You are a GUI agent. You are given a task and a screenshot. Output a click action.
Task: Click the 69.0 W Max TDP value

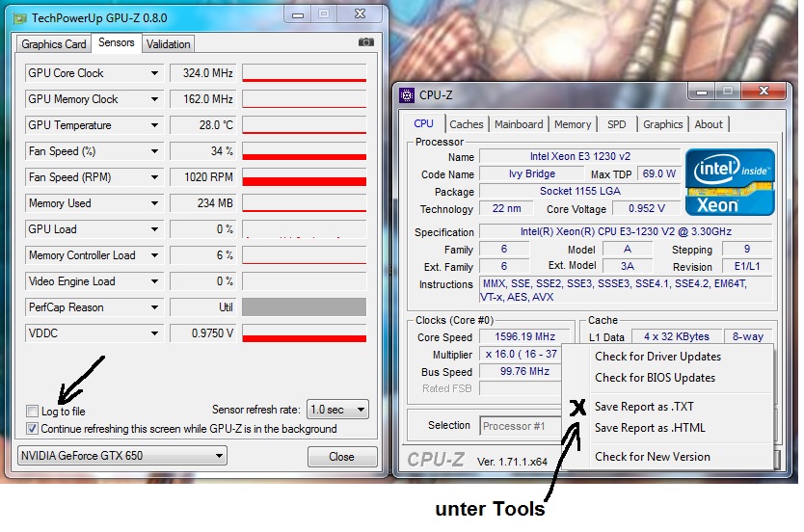[658, 173]
